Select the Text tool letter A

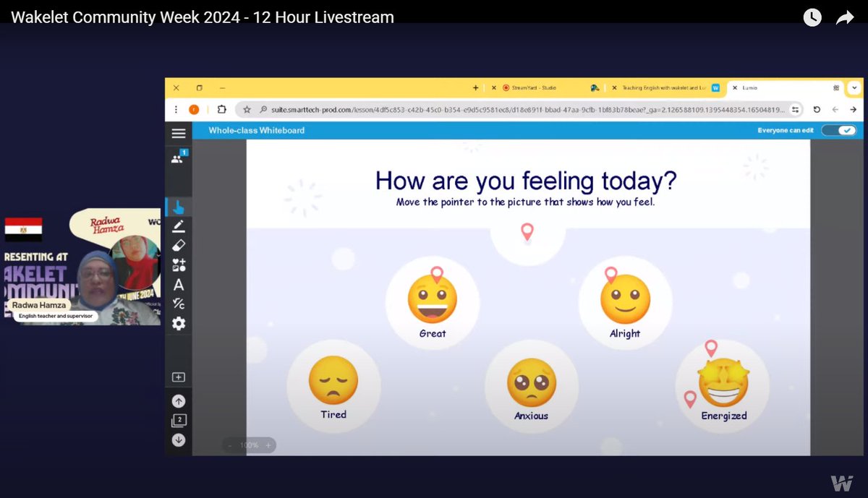(x=179, y=285)
